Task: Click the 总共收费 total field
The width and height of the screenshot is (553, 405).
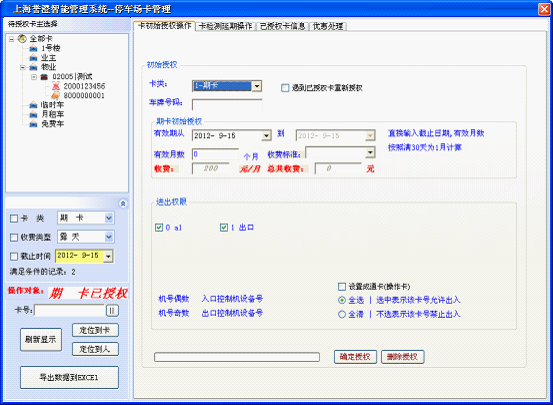Action: pos(338,168)
